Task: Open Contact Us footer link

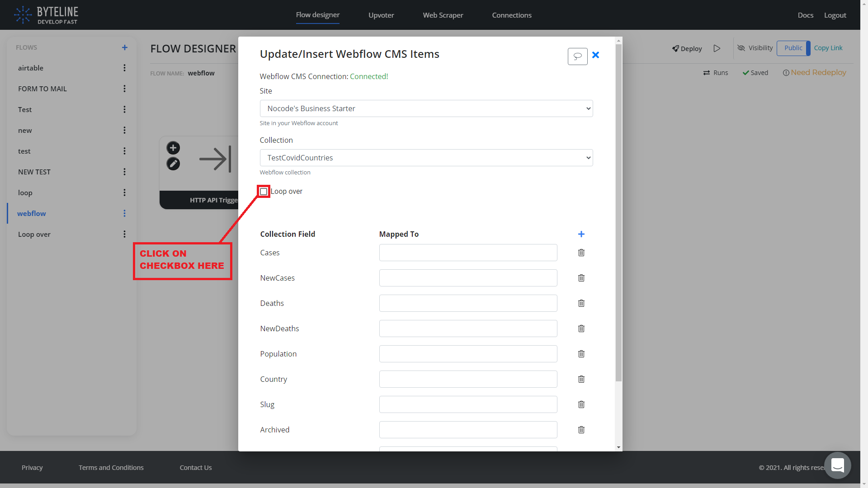Action: tap(196, 467)
